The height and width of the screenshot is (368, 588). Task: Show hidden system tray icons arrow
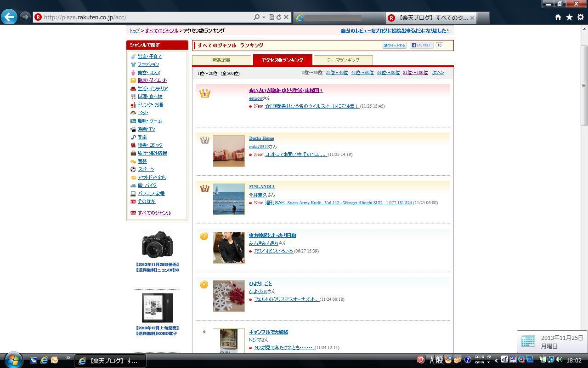[496, 360]
